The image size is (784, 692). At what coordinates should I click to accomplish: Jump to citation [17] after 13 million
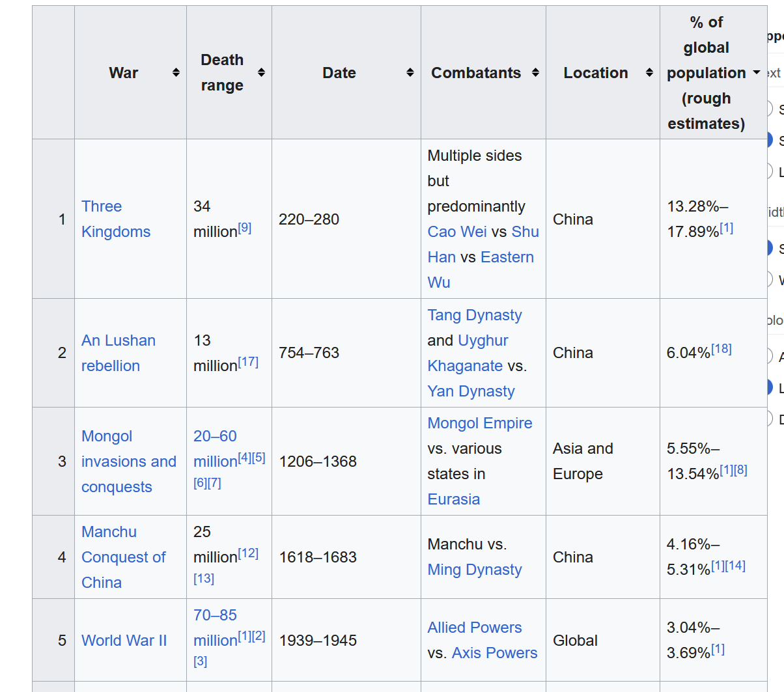(248, 362)
